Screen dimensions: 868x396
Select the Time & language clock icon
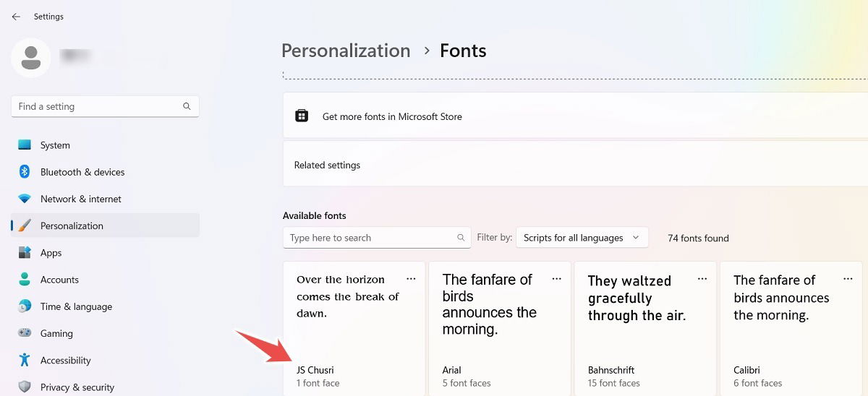pyautogui.click(x=25, y=306)
